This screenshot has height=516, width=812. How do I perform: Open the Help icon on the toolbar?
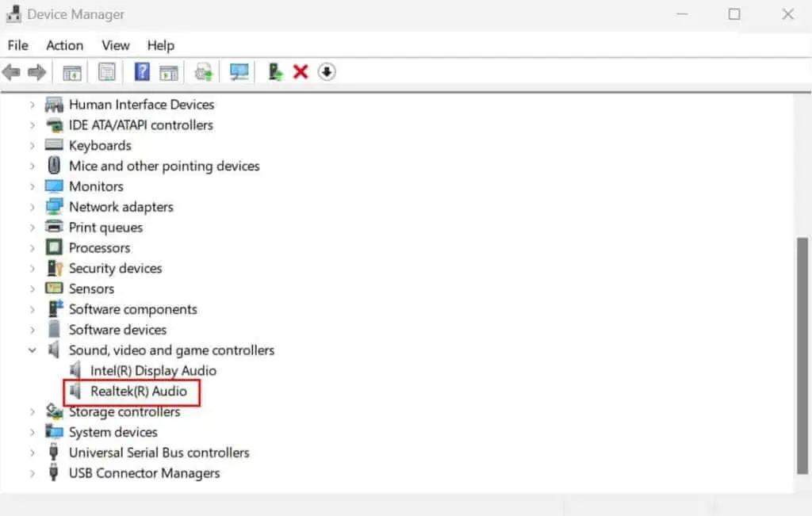click(141, 72)
